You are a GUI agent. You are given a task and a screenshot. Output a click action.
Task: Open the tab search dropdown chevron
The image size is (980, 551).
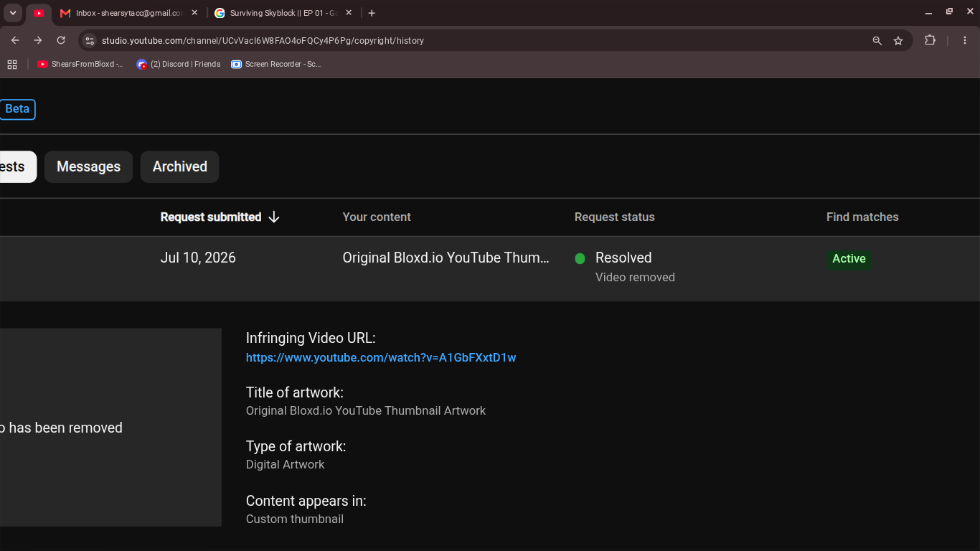13,13
